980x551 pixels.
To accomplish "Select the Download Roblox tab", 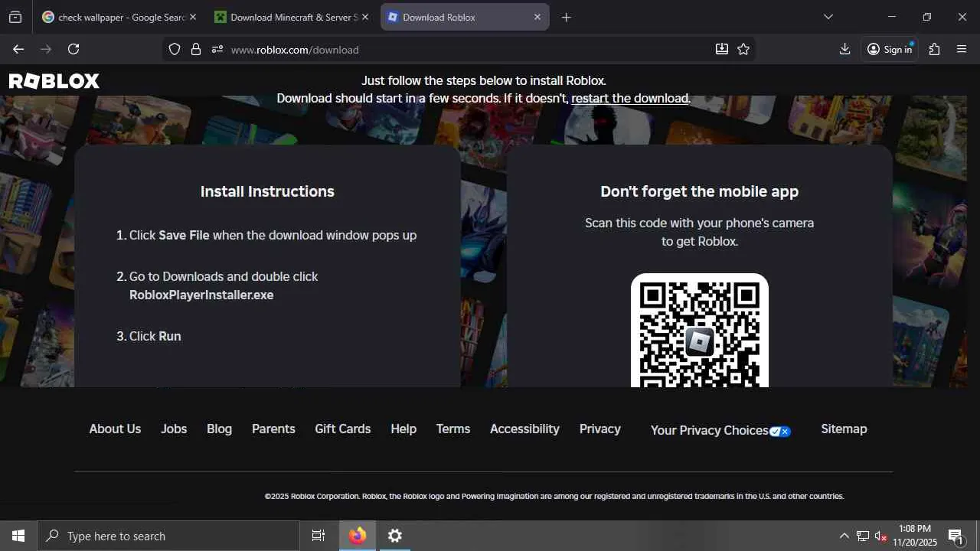I will [x=465, y=17].
